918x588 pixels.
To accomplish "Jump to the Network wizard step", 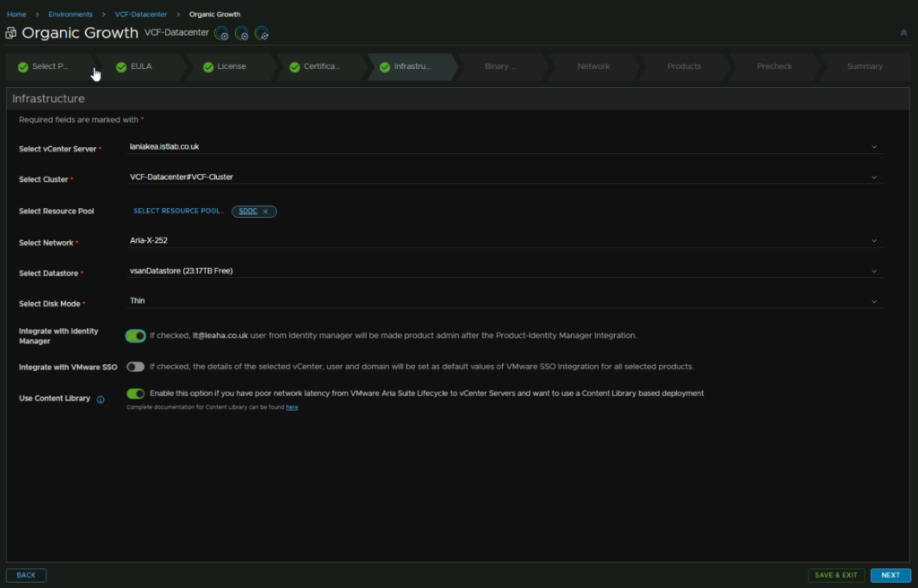I will (593, 66).
